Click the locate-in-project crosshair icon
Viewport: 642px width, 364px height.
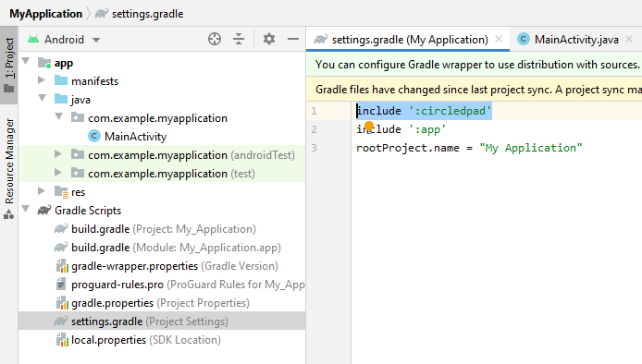coord(215,39)
